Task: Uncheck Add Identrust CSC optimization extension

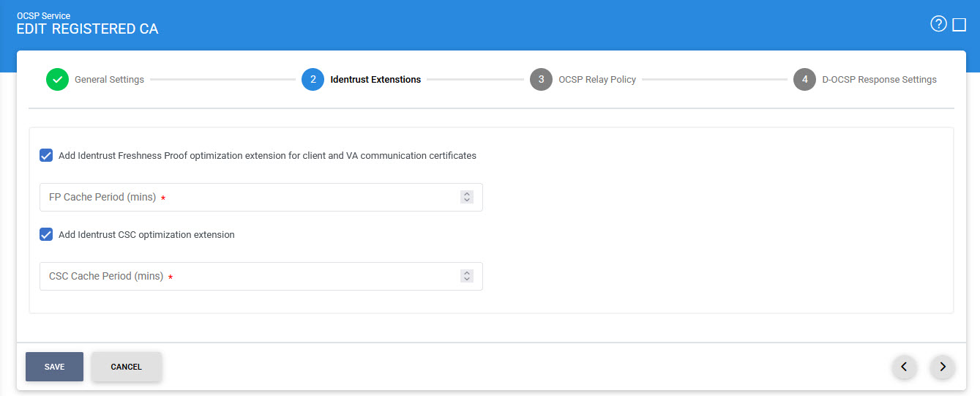Action: pyautogui.click(x=46, y=234)
